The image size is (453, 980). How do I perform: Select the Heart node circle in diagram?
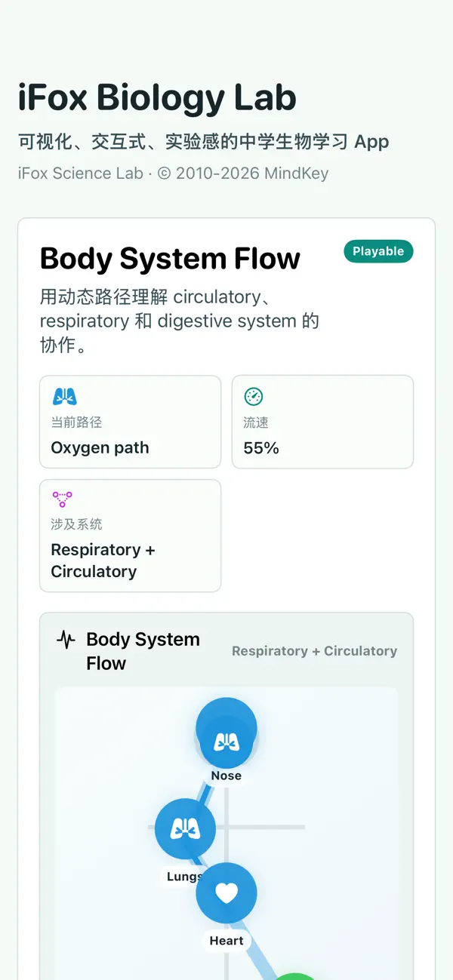226,893
